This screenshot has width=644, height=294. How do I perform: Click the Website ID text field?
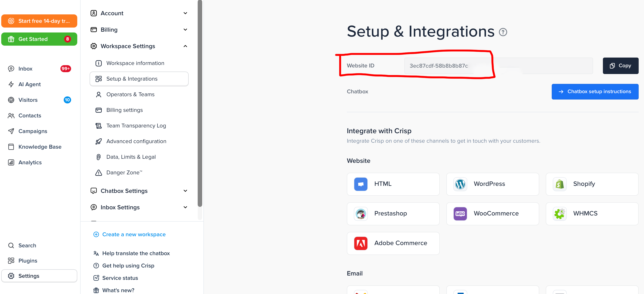[x=499, y=66]
